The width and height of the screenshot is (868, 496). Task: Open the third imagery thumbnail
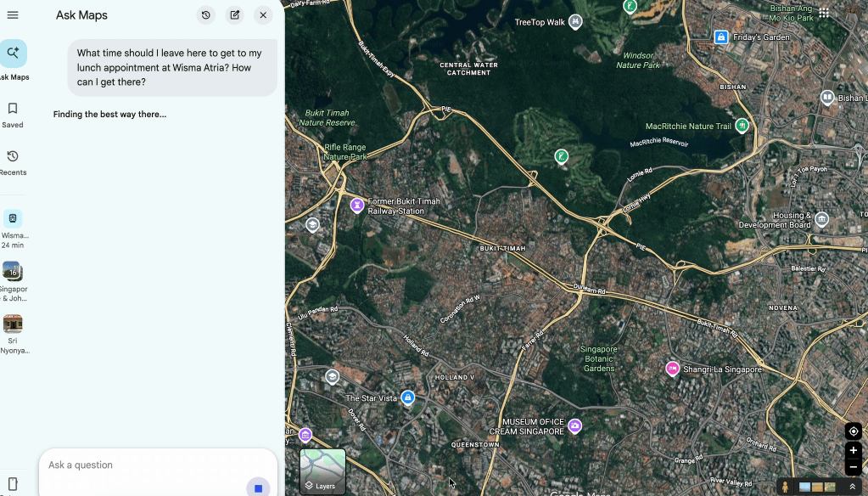tap(830, 488)
